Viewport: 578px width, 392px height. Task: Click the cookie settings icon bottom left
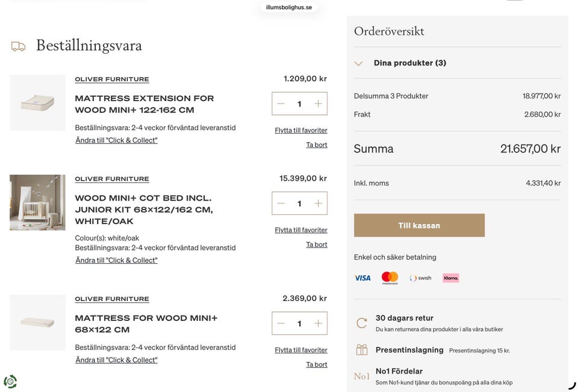(10, 381)
